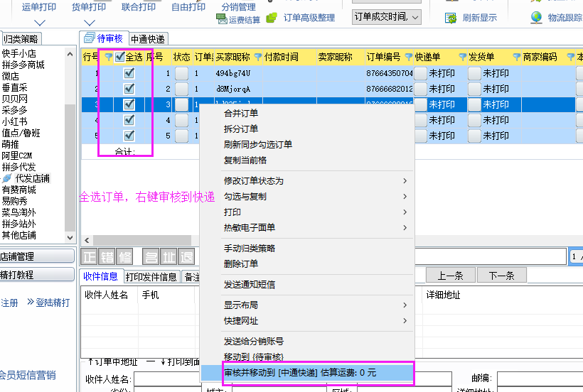583x392 pixels.
Task: Uncheck the checkbox in row 1
Action: point(129,73)
